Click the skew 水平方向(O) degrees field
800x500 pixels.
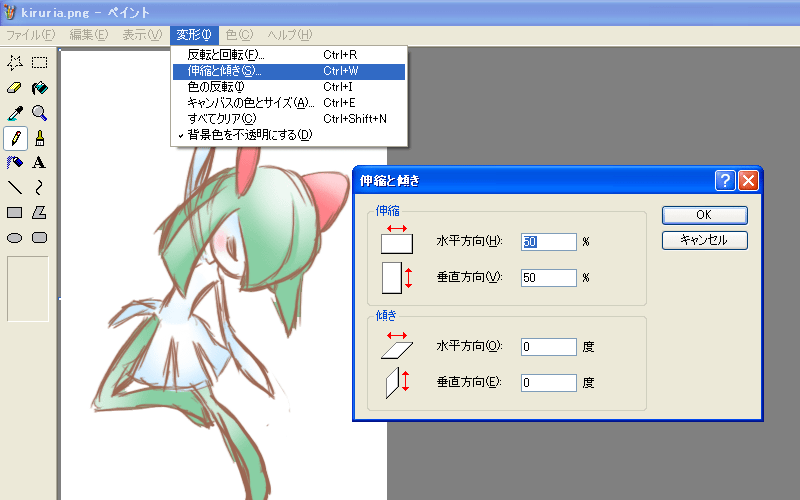point(548,347)
